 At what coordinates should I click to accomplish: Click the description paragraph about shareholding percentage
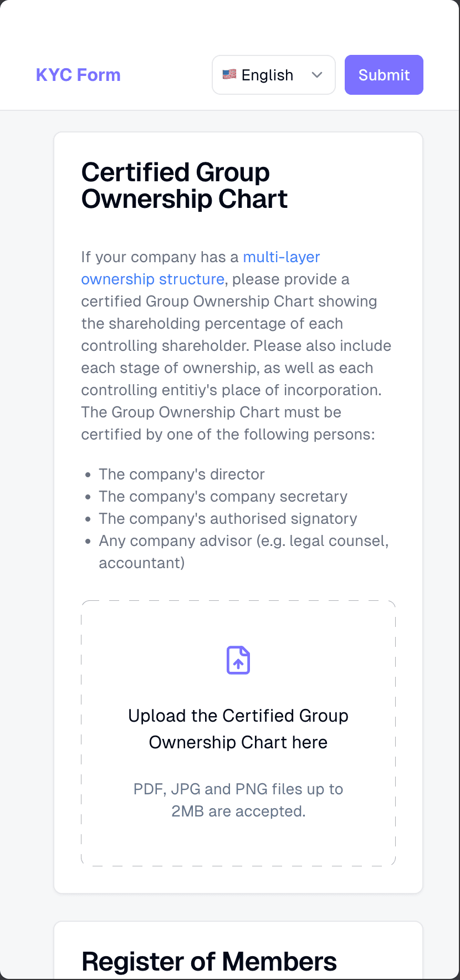tap(237, 346)
